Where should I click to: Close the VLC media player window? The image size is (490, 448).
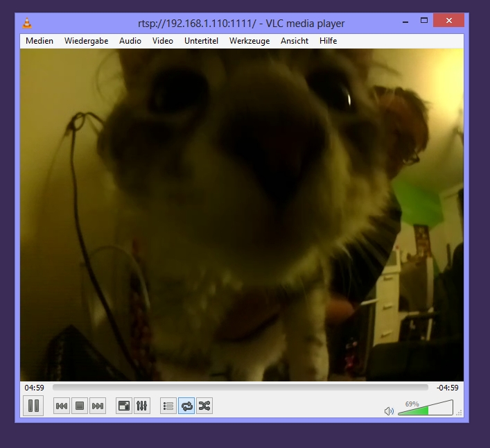[x=448, y=20]
